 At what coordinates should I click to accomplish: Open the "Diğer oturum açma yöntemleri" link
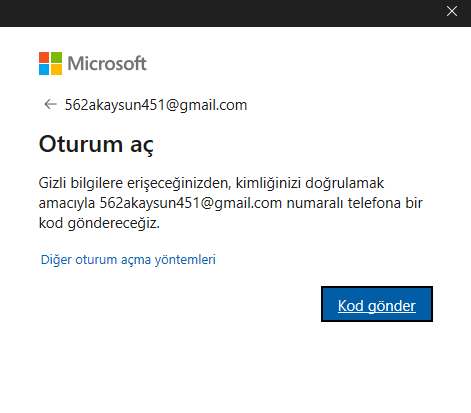[128, 259]
